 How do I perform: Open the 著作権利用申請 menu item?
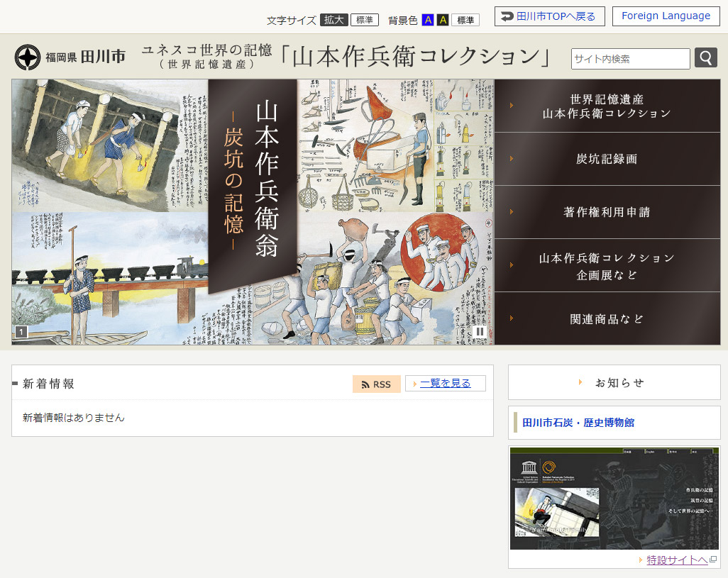pyautogui.click(x=607, y=213)
